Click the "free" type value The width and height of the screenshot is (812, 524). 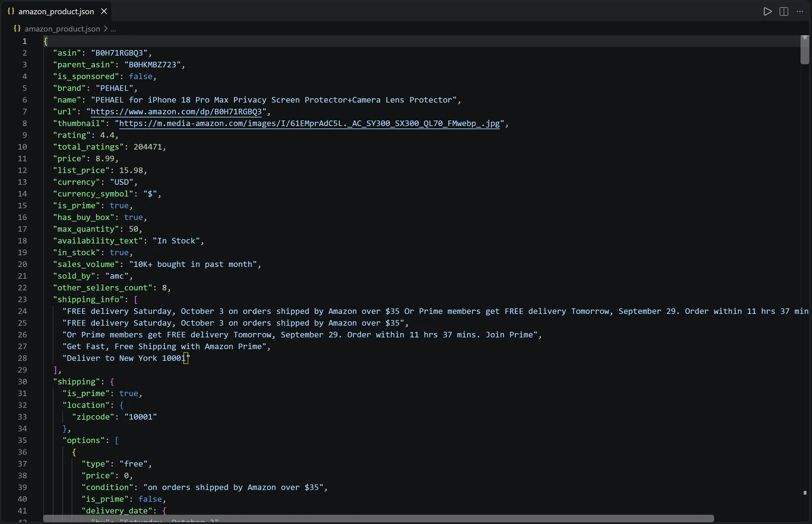tap(133, 464)
